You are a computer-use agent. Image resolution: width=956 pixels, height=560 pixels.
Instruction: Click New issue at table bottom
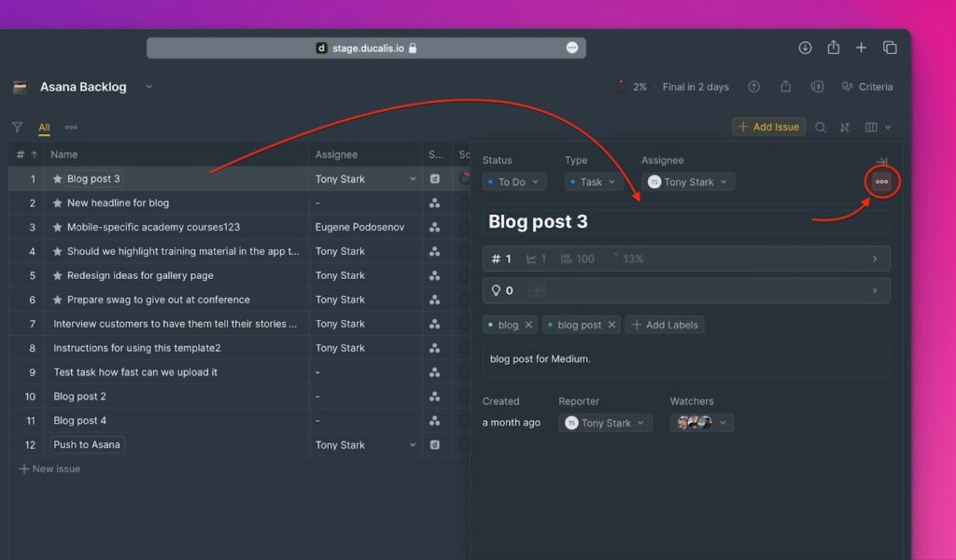pos(50,469)
